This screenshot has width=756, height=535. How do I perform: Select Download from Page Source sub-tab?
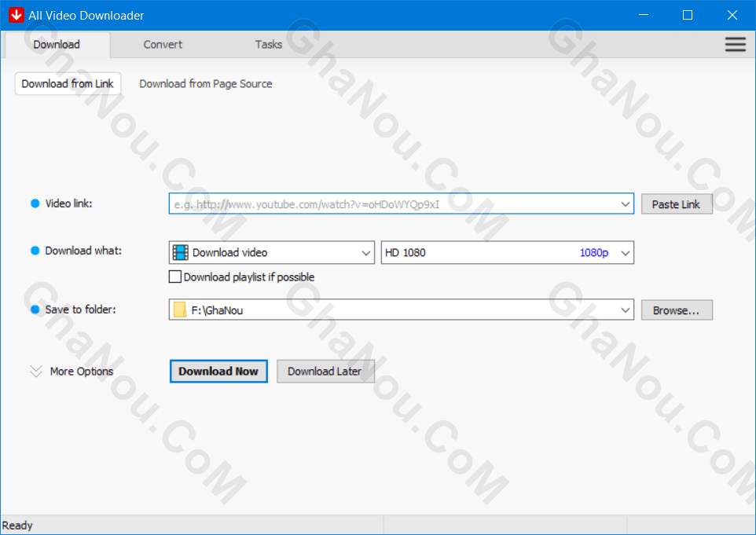coord(205,84)
